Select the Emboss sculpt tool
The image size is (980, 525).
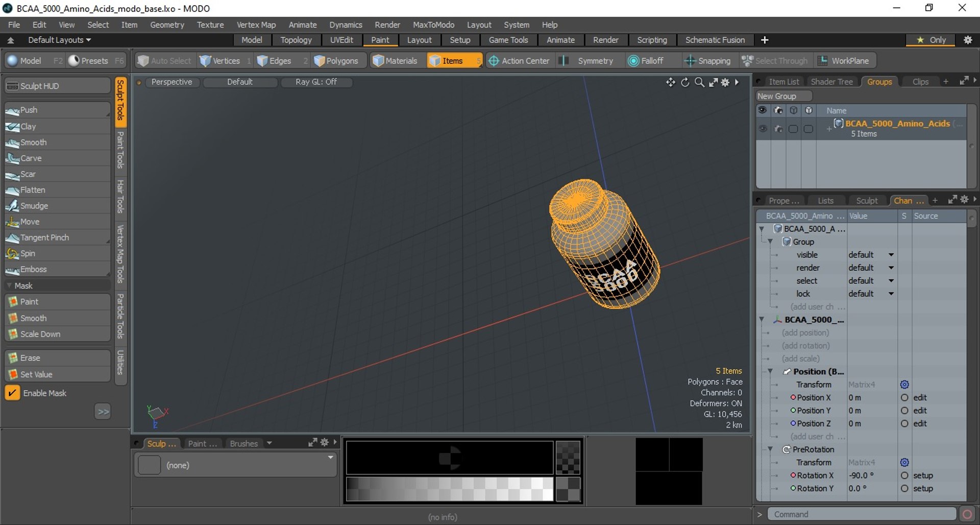tap(57, 269)
